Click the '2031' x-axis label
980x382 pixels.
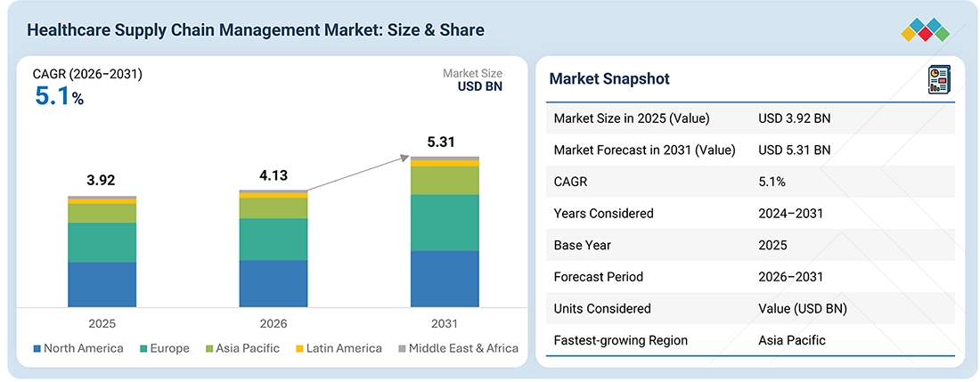445,324
